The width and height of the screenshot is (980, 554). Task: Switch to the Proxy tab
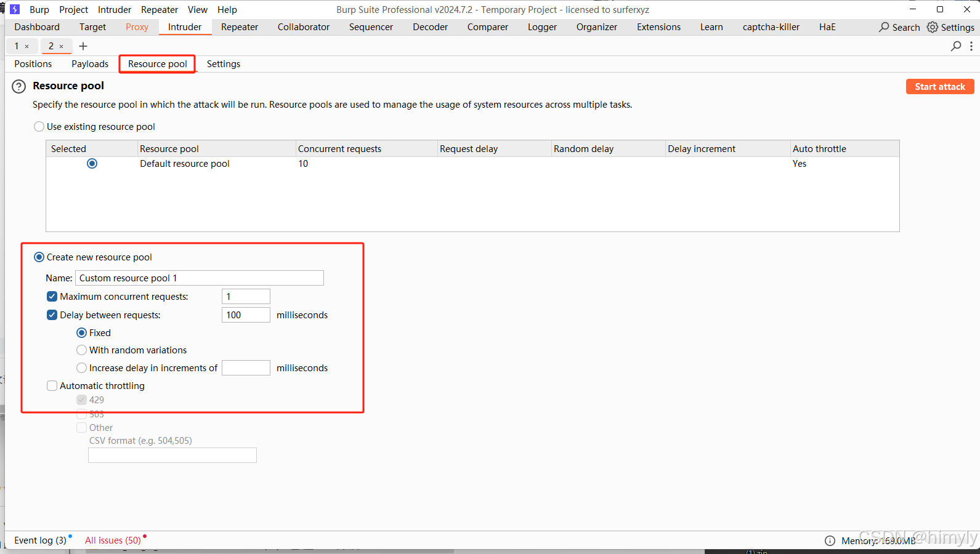pyautogui.click(x=137, y=27)
